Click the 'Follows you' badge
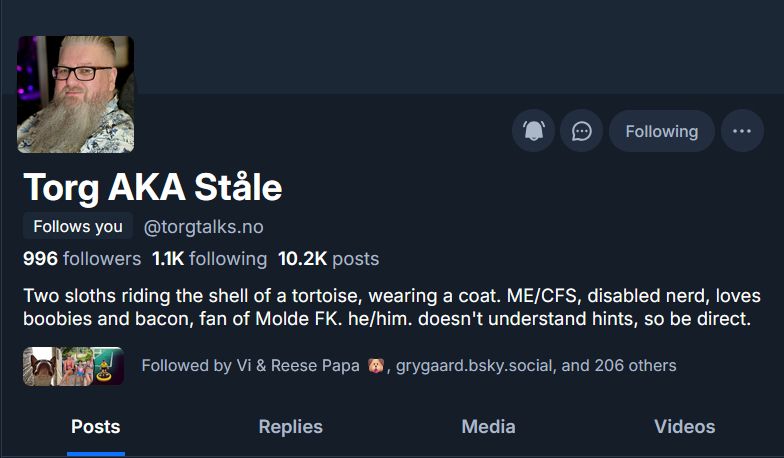 (78, 227)
